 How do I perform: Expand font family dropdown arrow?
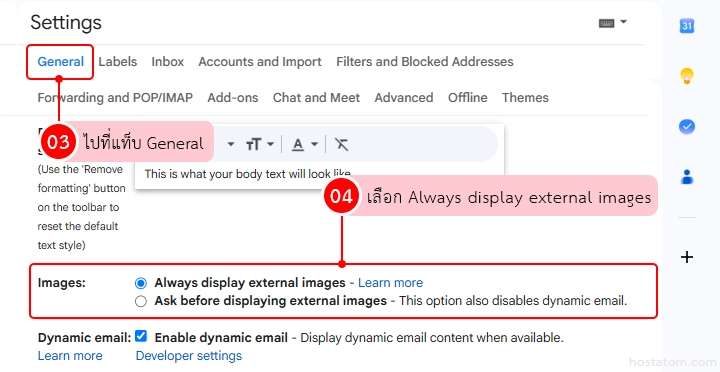231,144
